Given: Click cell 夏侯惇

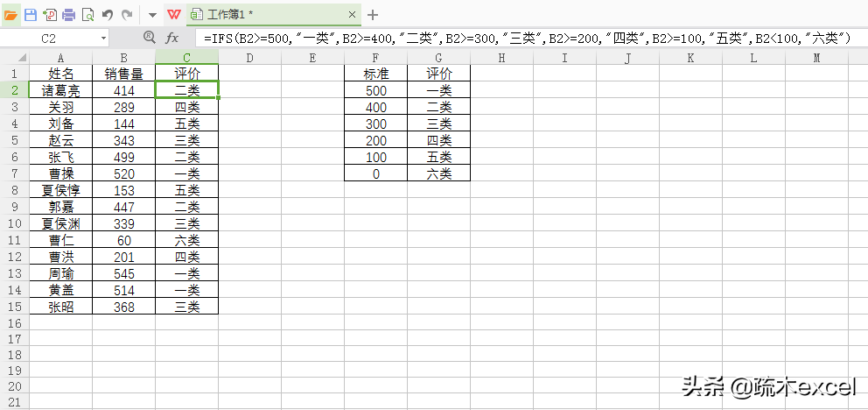Looking at the screenshot, I should tap(61, 190).
